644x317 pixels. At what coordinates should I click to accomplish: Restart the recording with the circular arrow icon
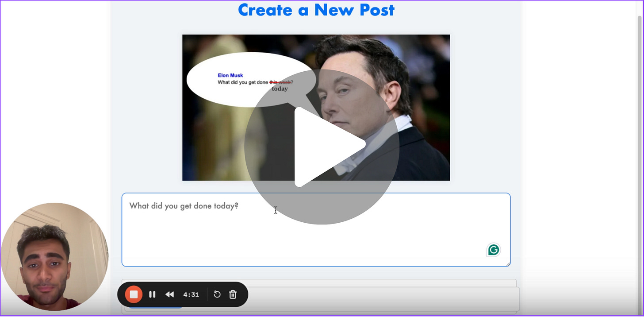(x=217, y=294)
